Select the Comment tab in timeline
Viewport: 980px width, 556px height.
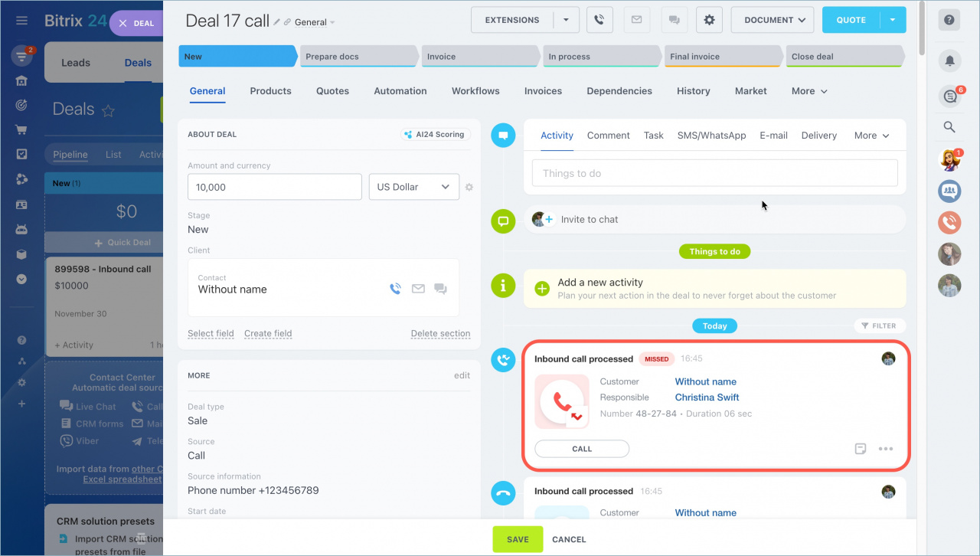click(609, 136)
